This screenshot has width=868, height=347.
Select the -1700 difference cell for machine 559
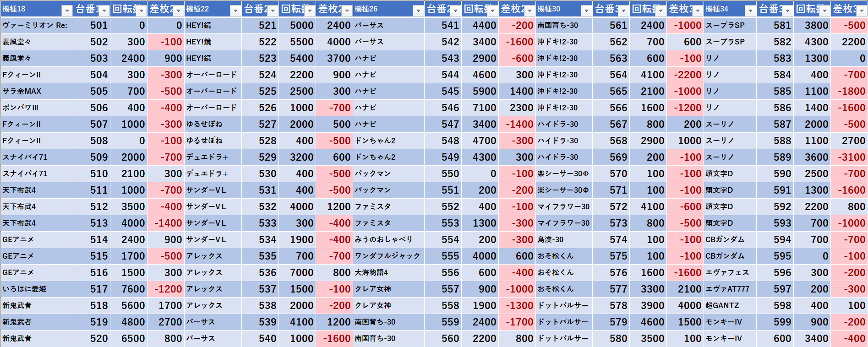517,322
